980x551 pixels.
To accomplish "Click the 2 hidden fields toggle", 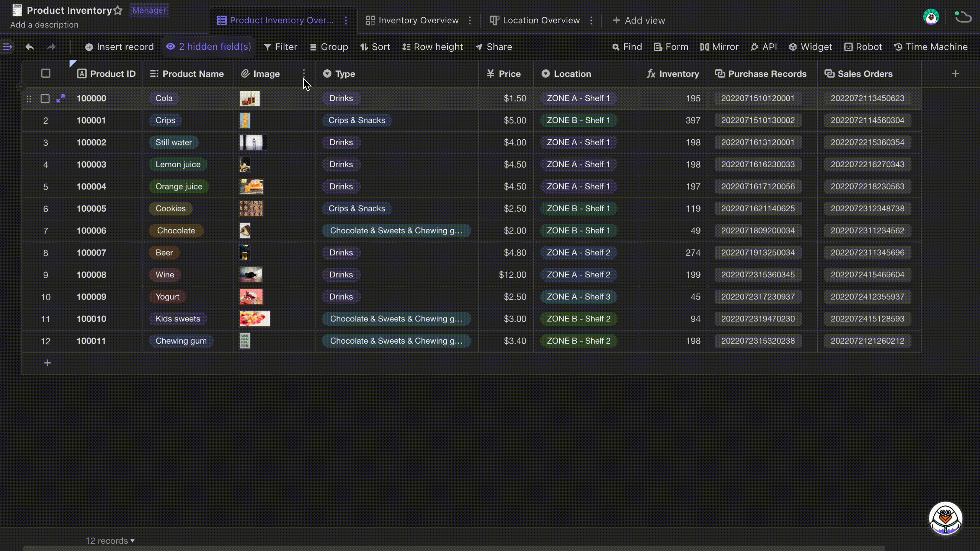I will tap(209, 46).
